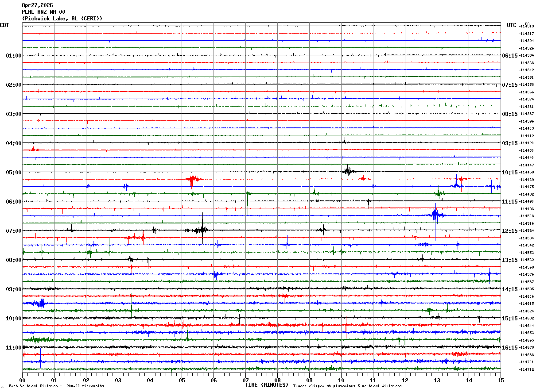
Task: Select the 04:00 CDT time label
Action: pyautogui.click(x=14, y=143)
